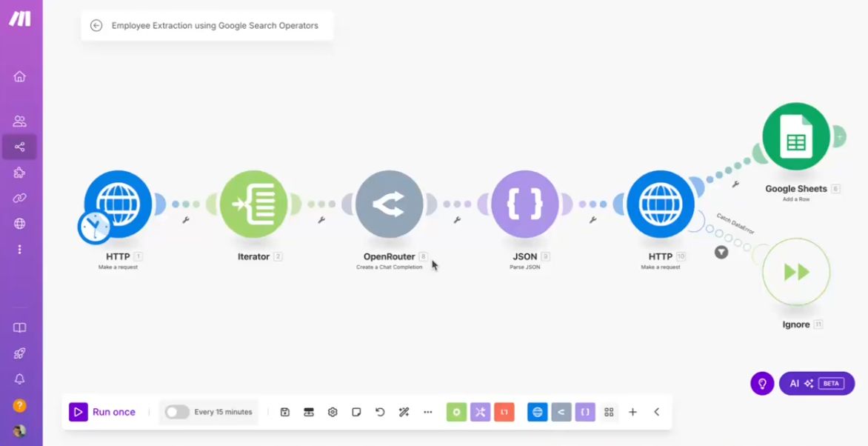Viewport: 868px width, 446px height.
Task: Open the Connections link sidebar icon
Action: pos(19,199)
